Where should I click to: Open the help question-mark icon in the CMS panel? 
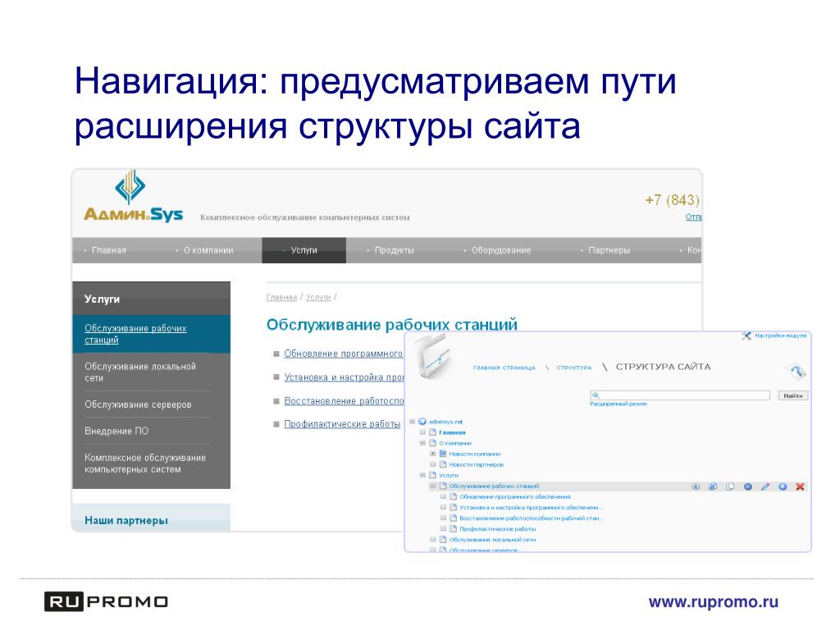[797, 370]
